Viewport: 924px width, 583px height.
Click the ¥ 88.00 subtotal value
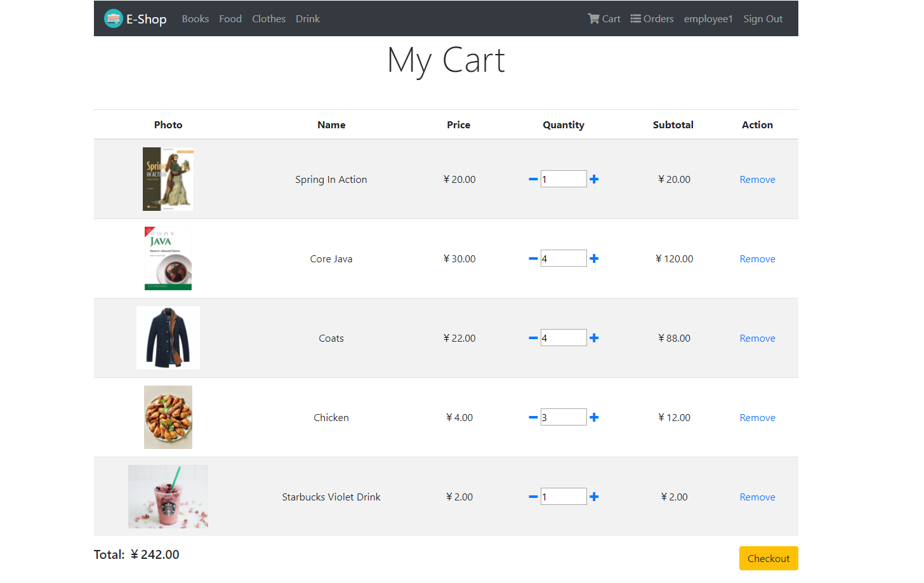point(674,338)
